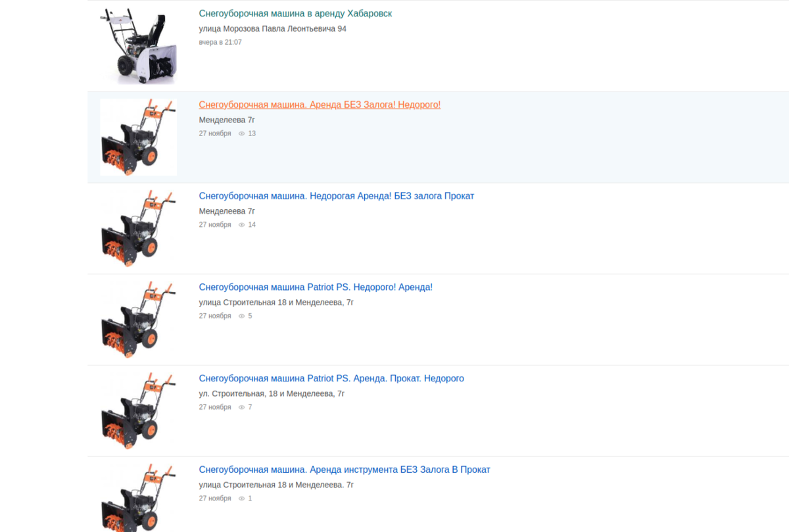The width and height of the screenshot is (789, 532).
Task: Click thumbnail of 'Недорогая Аренда!' listing
Action: 139,229
